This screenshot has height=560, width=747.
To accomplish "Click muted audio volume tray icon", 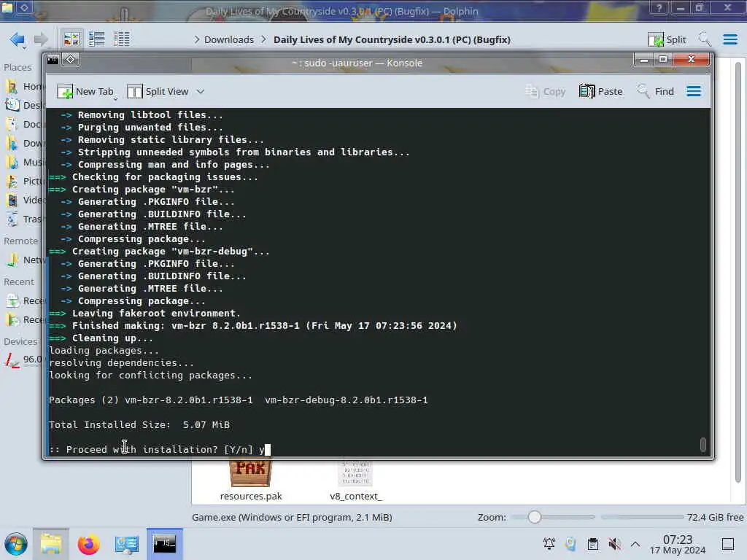I will tap(614, 544).
